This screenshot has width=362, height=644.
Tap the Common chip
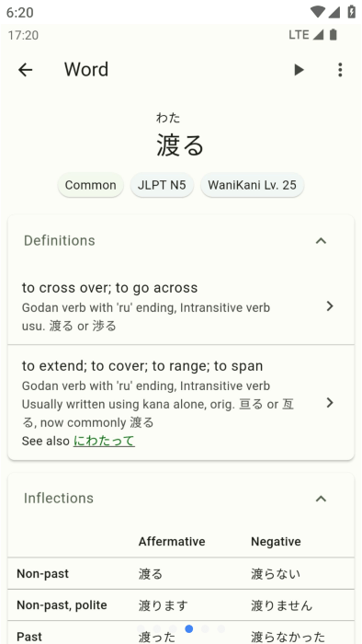pyautogui.click(x=91, y=185)
